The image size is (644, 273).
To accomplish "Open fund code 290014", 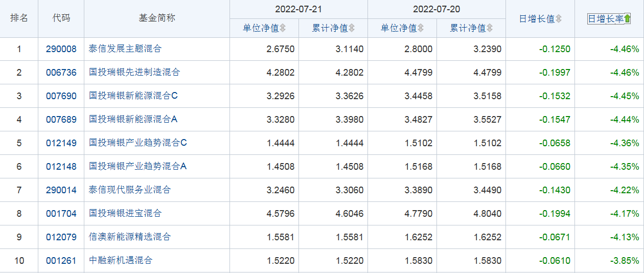I will pos(61,190).
